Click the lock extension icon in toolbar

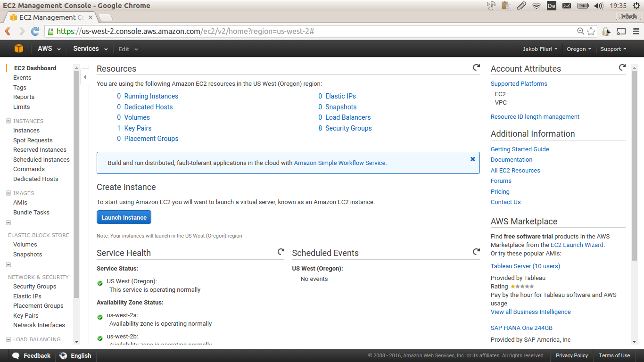(x=606, y=31)
